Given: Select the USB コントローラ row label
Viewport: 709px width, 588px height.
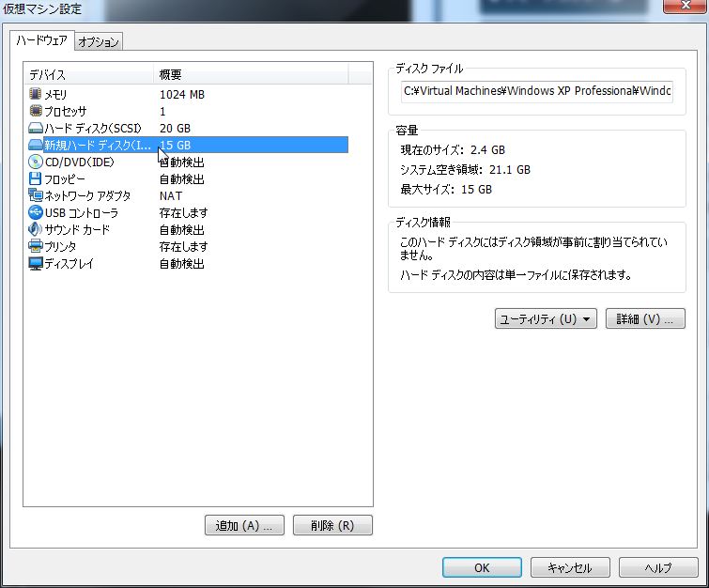Looking at the screenshot, I should coord(82,212).
